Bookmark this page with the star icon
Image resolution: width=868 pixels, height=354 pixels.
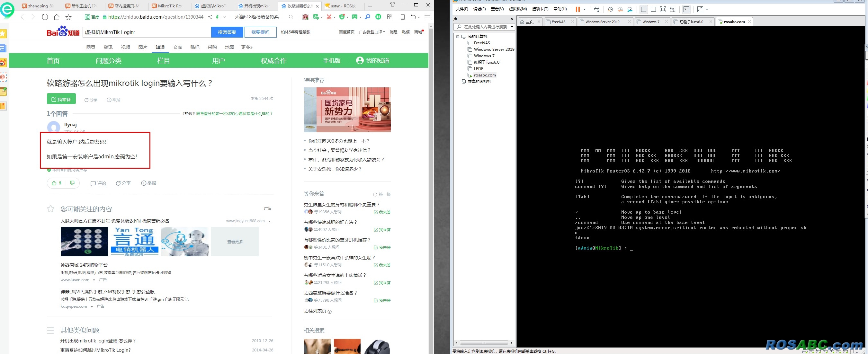pos(68,17)
